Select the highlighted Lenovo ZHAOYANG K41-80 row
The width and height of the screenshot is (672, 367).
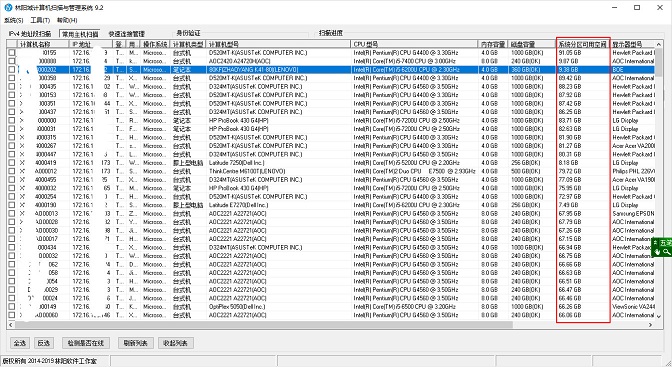(x=331, y=69)
